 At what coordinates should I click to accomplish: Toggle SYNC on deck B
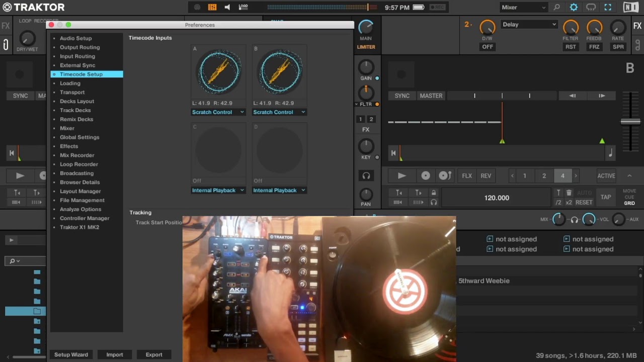[x=402, y=96]
